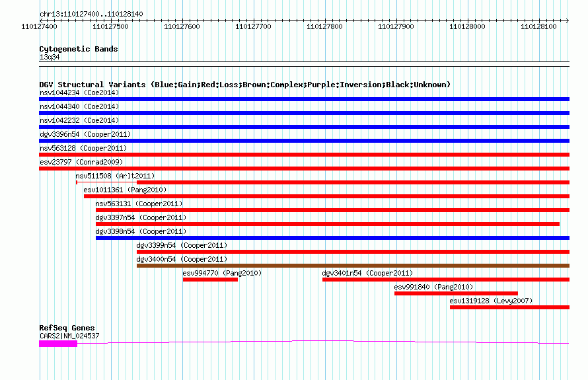Select the nsv1044340 (Coe2014) gain bar
The height and width of the screenshot is (380, 588).
click(304, 113)
